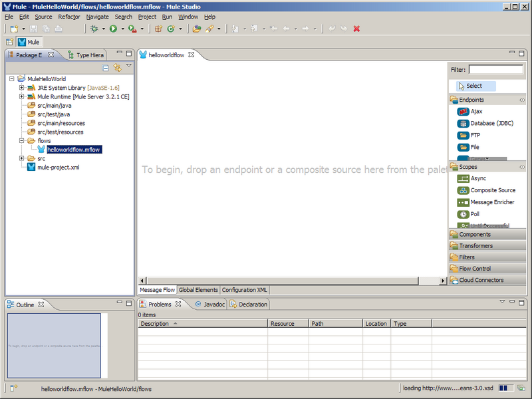
Task: Open the Refactor menu
Action: coord(69,17)
